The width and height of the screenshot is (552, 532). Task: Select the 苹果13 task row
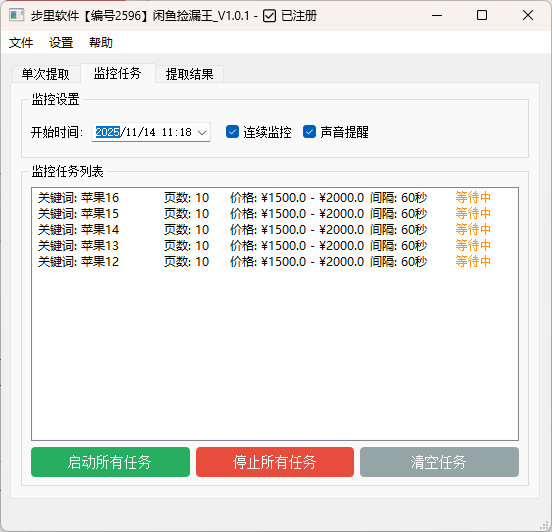pyautogui.click(x=275, y=245)
